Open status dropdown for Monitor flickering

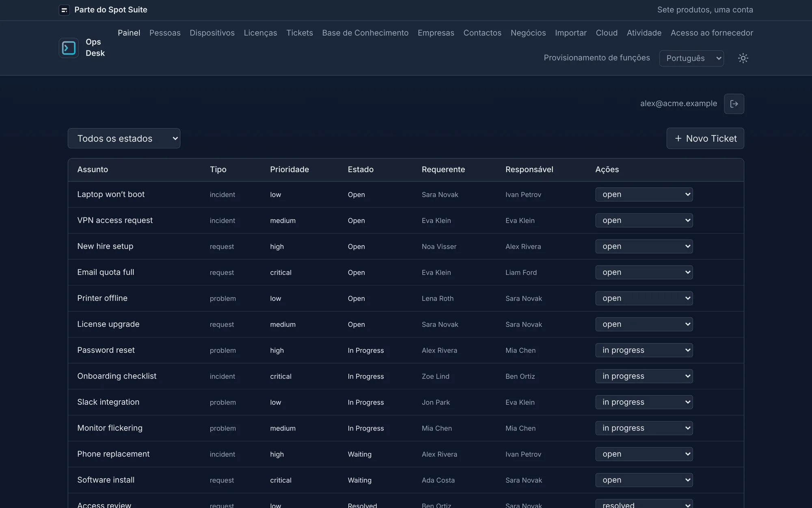[x=644, y=428]
